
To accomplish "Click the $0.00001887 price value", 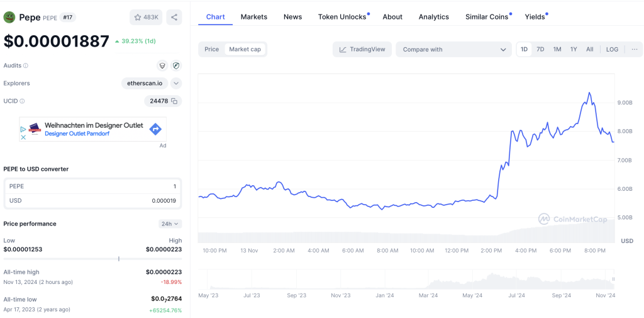I will pyautogui.click(x=56, y=41).
